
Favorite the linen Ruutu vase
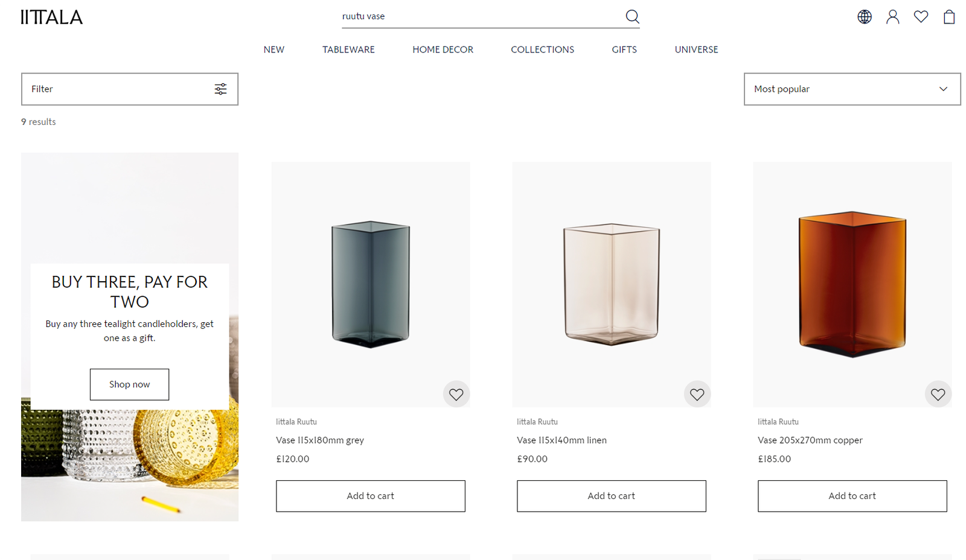[697, 395]
